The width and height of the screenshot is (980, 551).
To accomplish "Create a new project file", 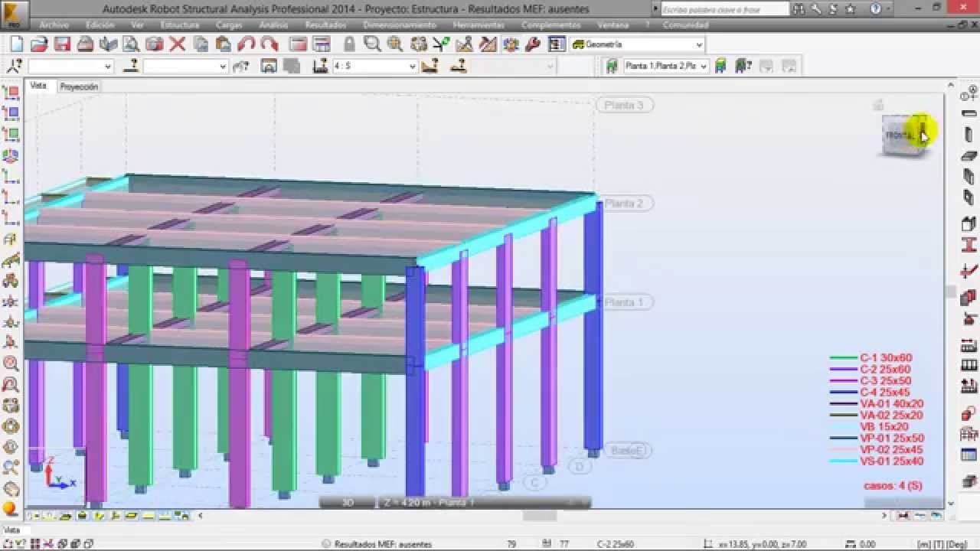I will tap(16, 44).
